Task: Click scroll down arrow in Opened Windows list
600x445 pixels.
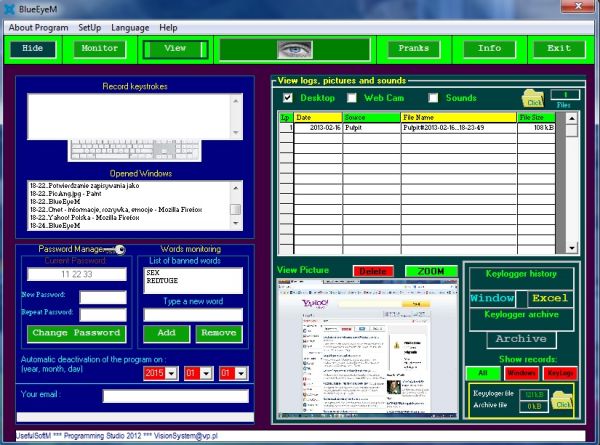Action: 236,223
